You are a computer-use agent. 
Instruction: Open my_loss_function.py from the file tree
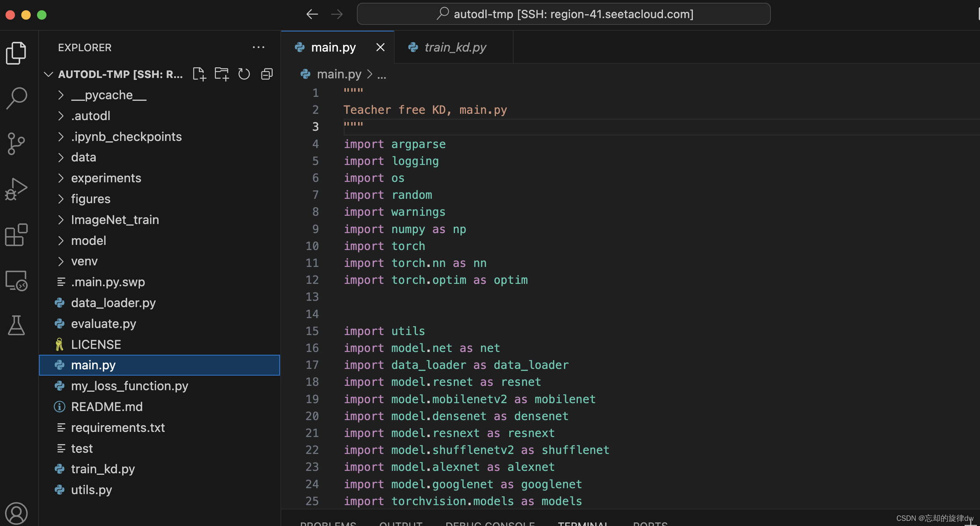130,386
